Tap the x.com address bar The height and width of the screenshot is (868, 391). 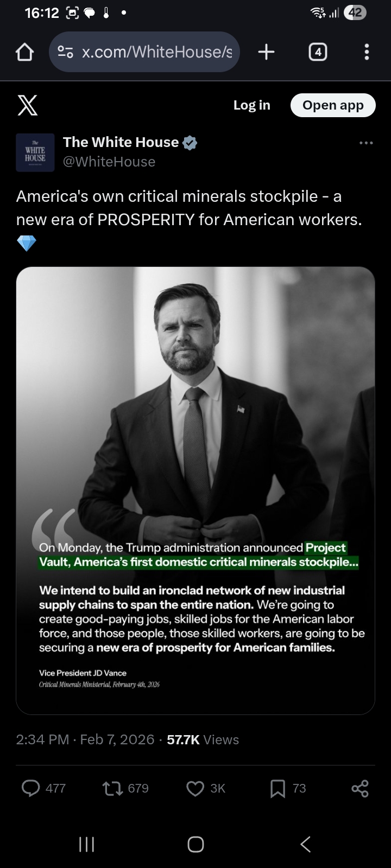click(x=156, y=52)
